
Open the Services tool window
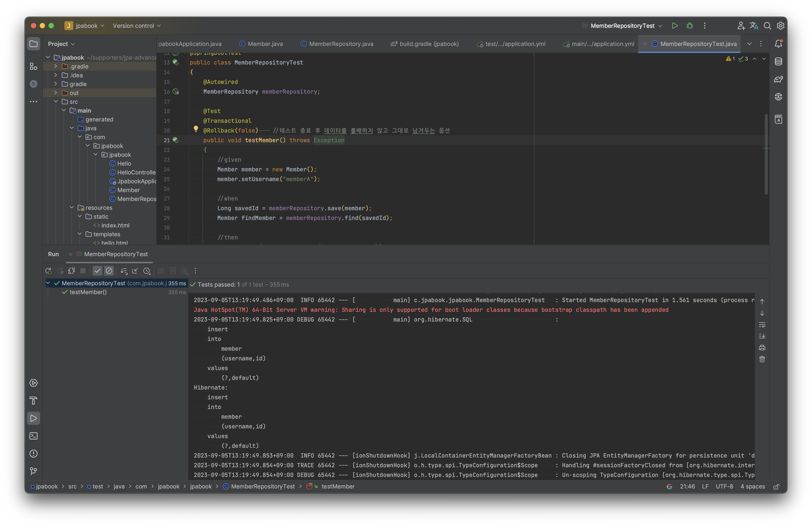(34, 383)
